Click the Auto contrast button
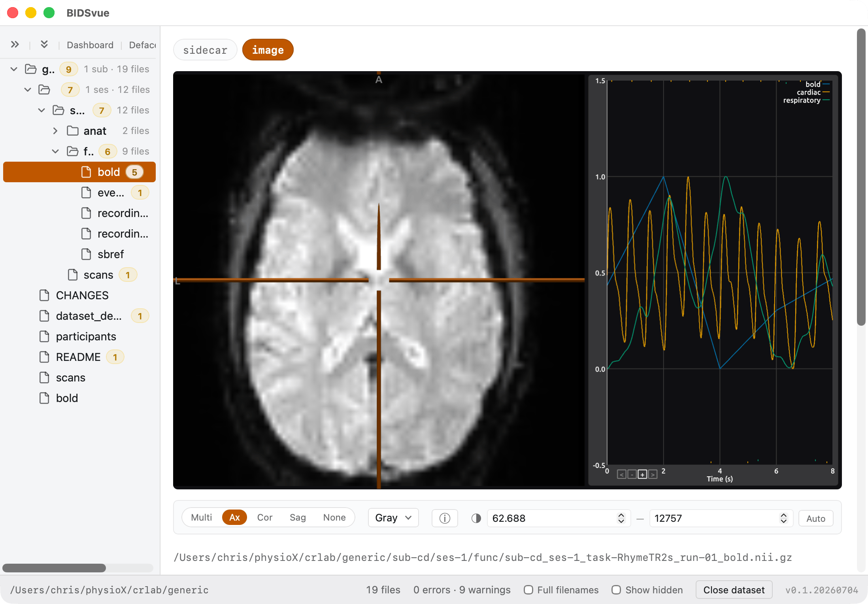 pyautogui.click(x=816, y=518)
